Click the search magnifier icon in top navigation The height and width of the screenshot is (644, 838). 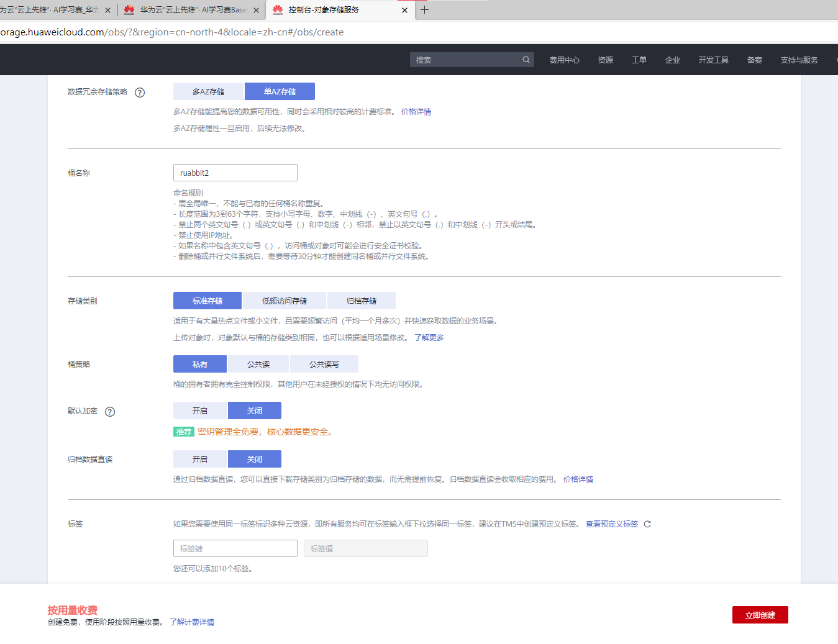(x=526, y=60)
